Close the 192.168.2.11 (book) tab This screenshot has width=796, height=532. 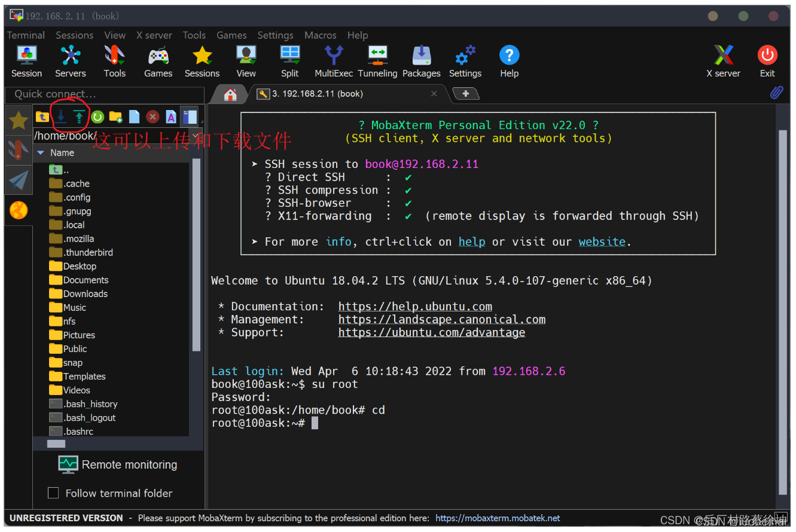tap(434, 93)
